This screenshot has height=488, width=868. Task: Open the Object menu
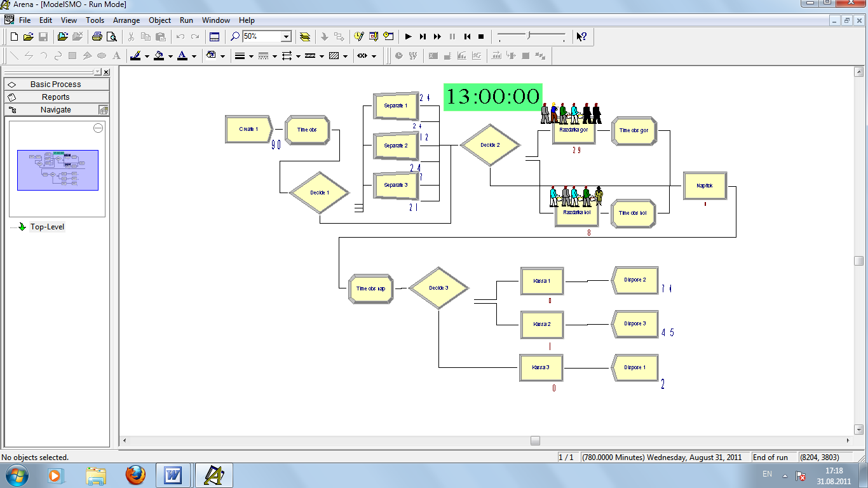point(160,20)
